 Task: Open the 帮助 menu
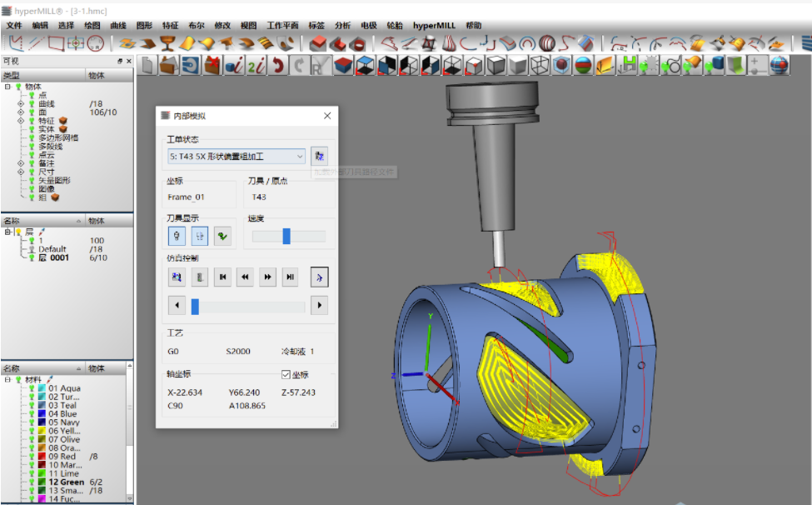pos(473,25)
